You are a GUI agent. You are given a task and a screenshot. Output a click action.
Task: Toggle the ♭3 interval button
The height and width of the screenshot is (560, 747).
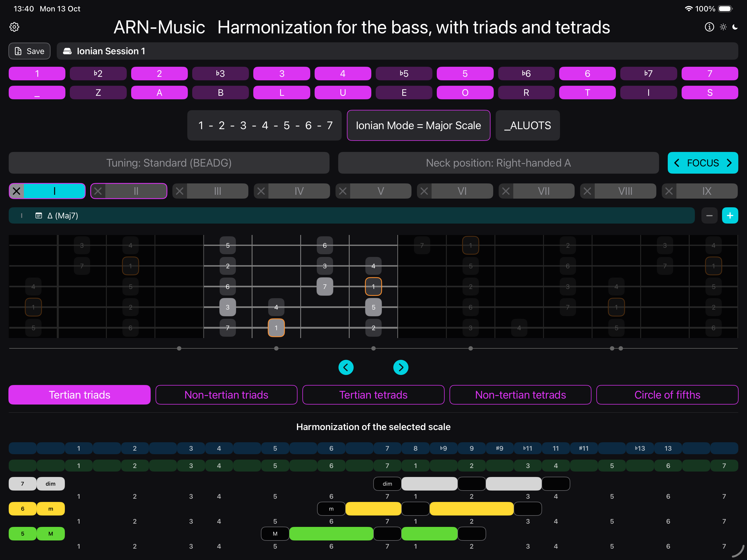click(220, 74)
